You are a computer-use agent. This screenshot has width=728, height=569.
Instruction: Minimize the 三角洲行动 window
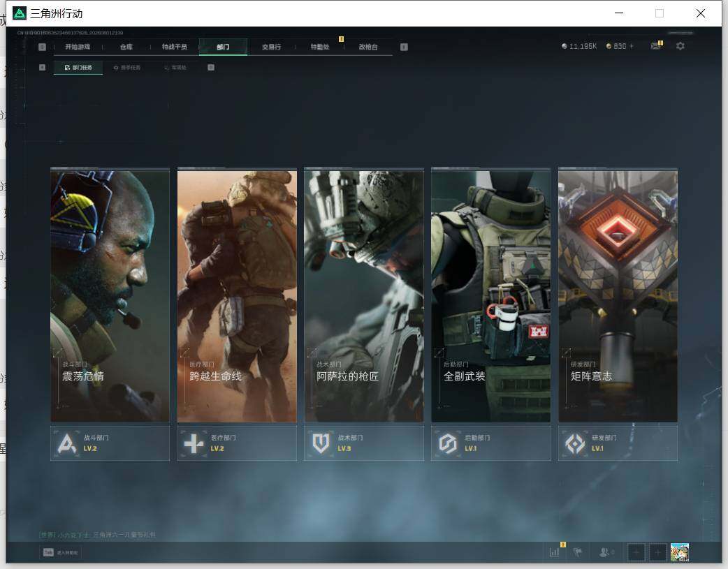pyautogui.click(x=619, y=13)
